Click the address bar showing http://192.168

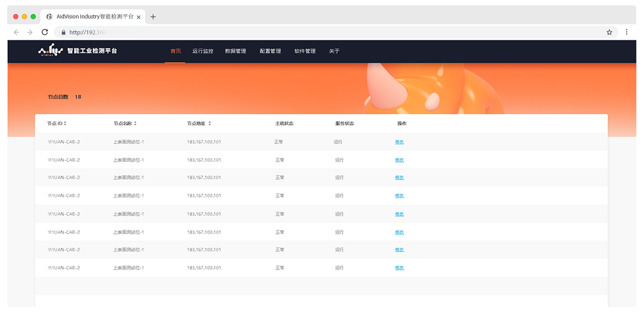[x=337, y=32]
